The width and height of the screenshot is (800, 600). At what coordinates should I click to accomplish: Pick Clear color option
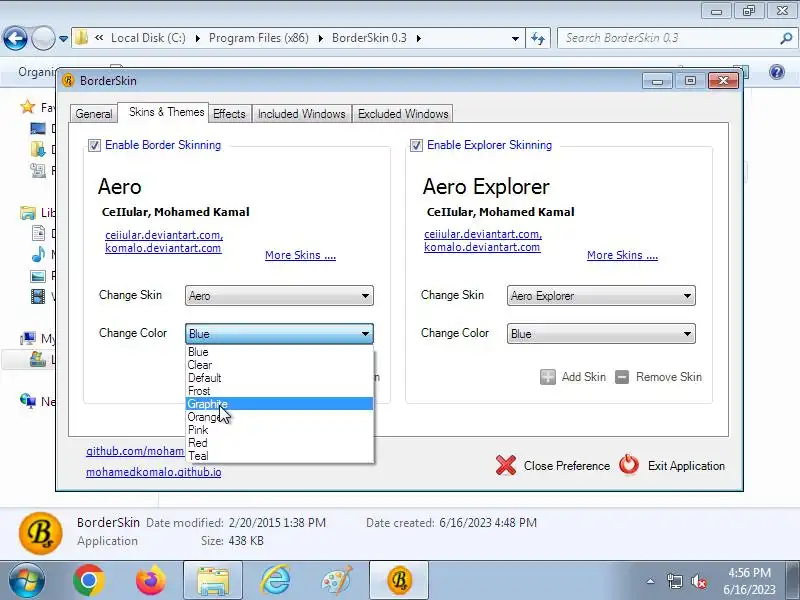tap(280, 365)
